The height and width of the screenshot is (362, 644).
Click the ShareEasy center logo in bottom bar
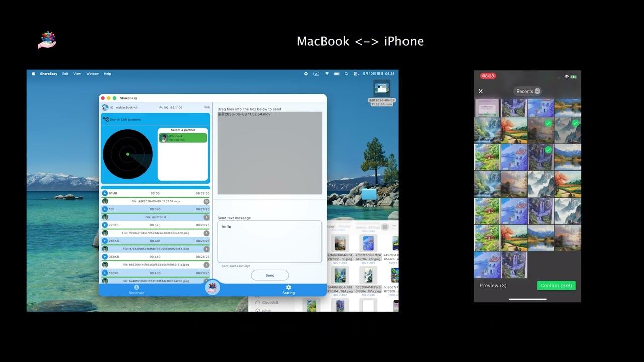tap(213, 287)
